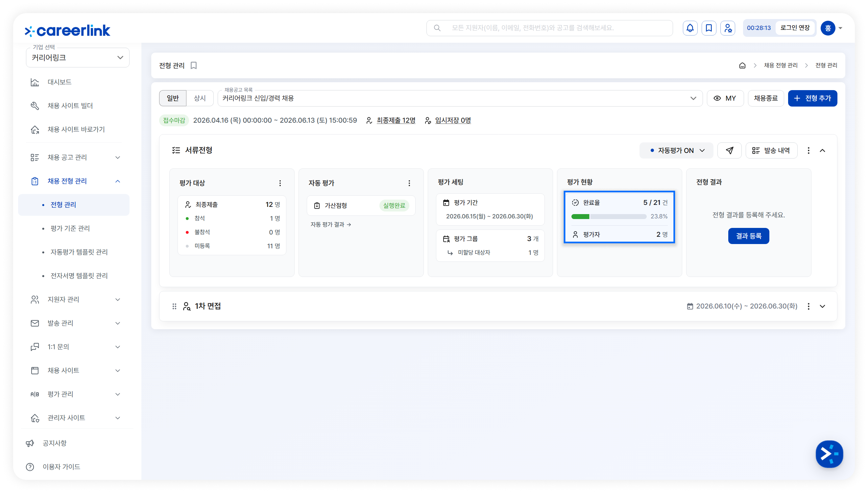
Task: Click the 1:1 문의 chat icon
Action: click(x=35, y=347)
